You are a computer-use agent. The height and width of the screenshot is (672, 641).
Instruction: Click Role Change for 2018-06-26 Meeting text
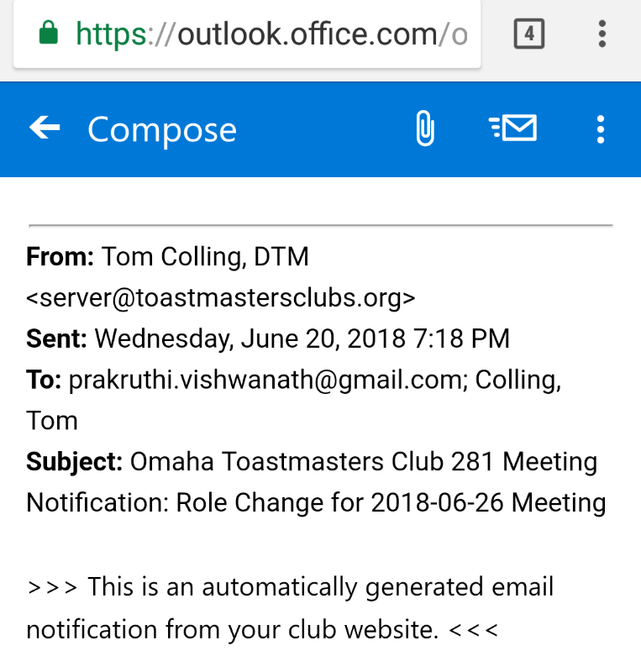point(391,502)
